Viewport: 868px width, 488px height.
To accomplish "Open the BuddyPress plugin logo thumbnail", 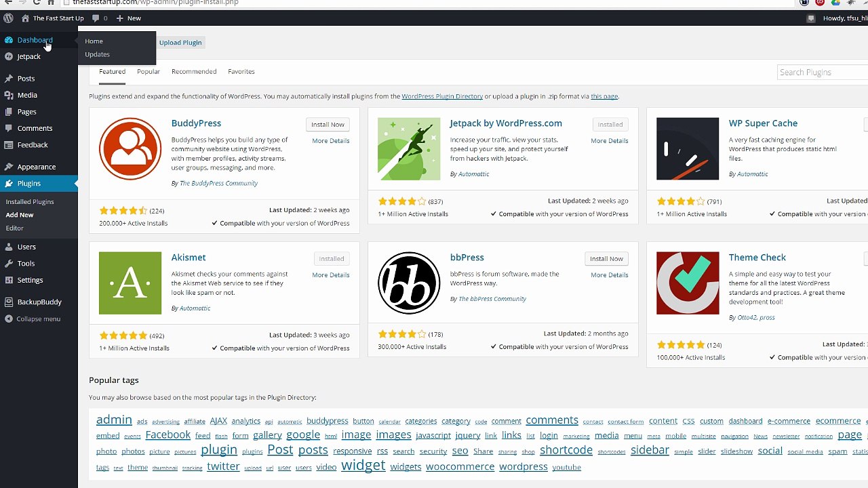I will pos(130,148).
